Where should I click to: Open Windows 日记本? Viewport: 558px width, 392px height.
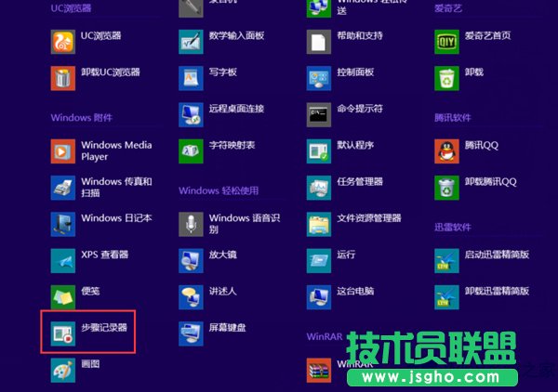(63, 224)
